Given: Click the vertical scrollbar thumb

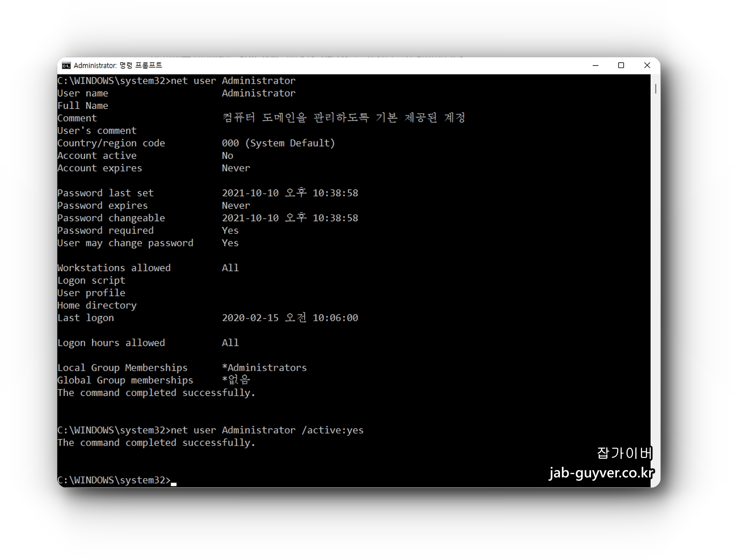Looking at the screenshot, I should [x=655, y=89].
